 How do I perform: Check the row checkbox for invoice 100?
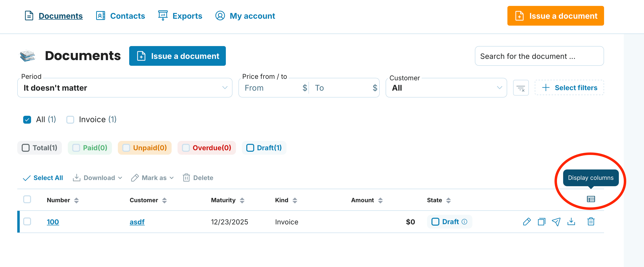click(27, 221)
